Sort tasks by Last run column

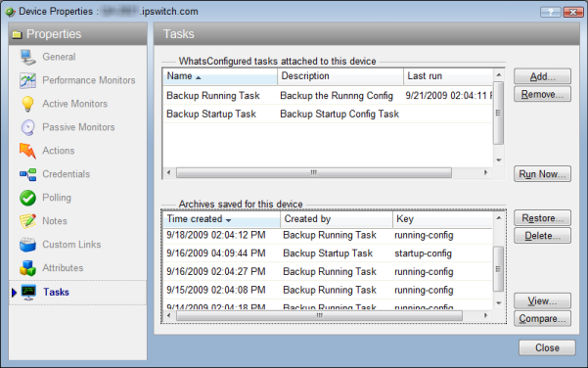pyautogui.click(x=448, y=76)
